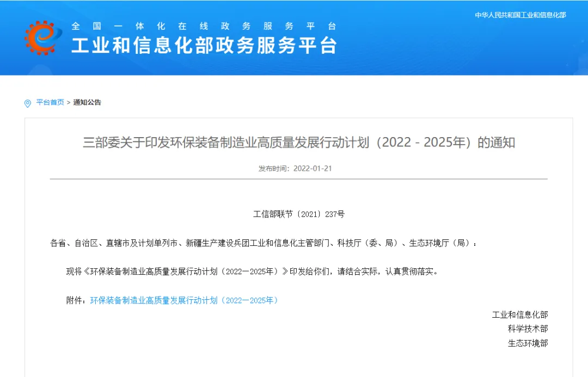Click the paragraph starting with 现将《环保装备
This screenshot has height=377, width=588.
click(253, 271)
